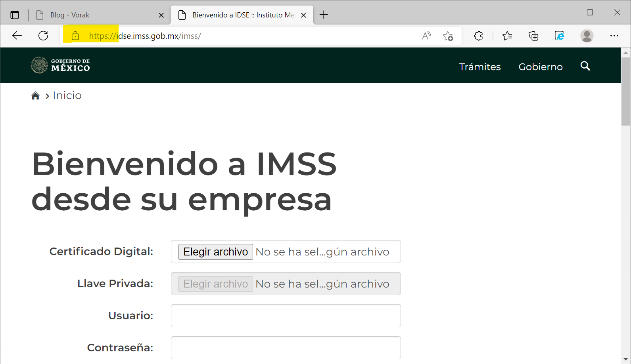Activate the Read aloud icon
This screenshot has height=364, width=631.
coord(426,36)
